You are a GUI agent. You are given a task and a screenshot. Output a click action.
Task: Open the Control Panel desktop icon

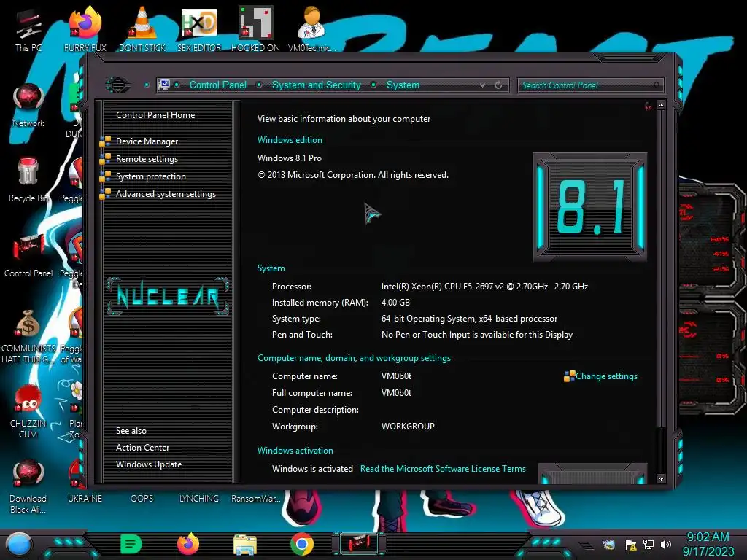[x=28, y=255]
